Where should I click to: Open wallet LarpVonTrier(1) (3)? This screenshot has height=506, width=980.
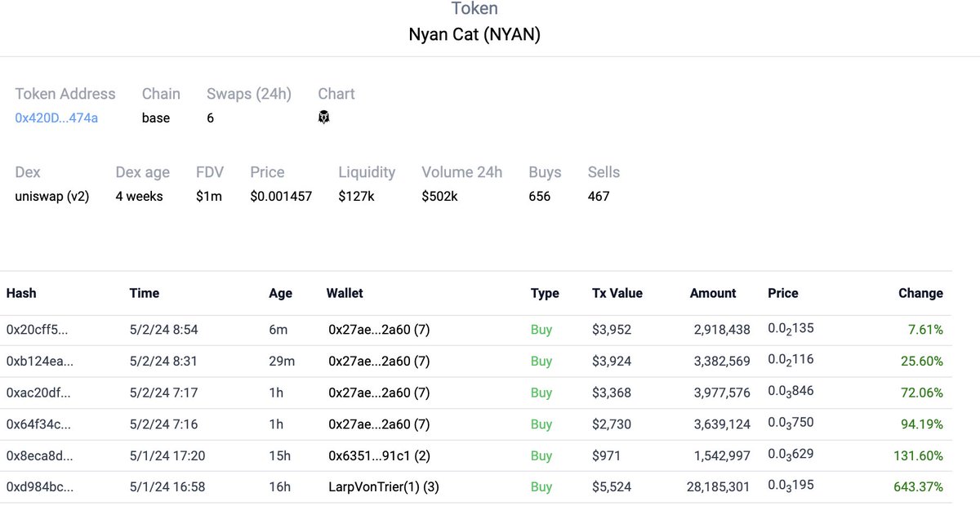383,487
